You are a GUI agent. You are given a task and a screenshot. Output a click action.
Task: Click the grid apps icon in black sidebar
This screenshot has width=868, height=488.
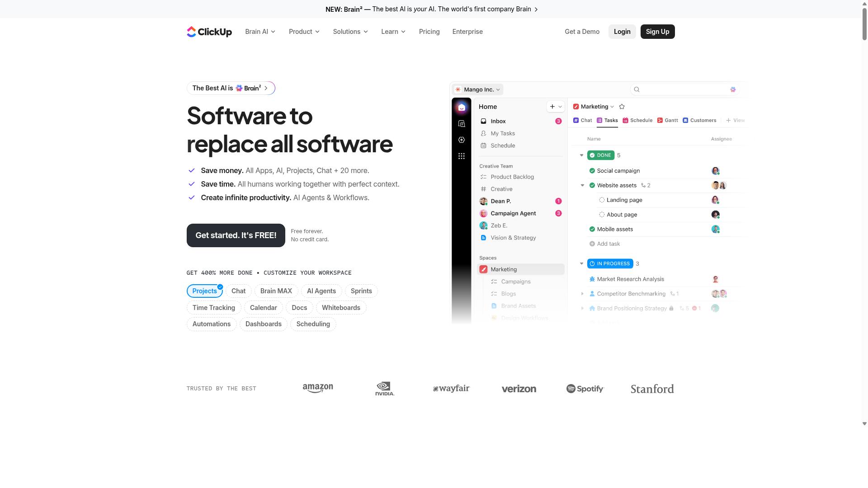tap(462, 156)
